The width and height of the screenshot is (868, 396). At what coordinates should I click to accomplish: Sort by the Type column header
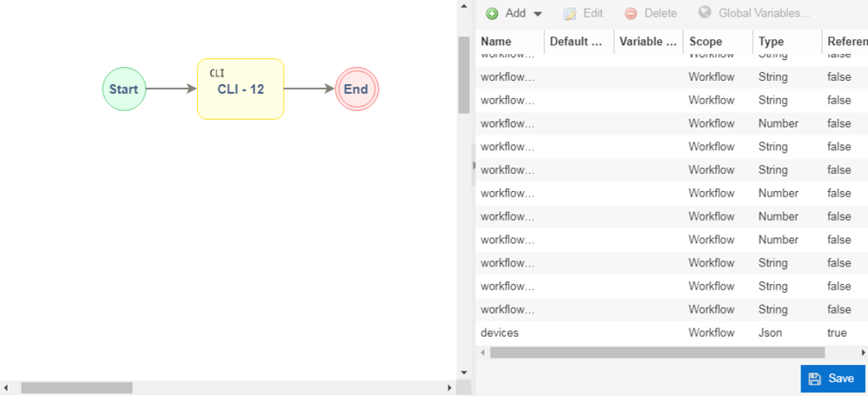click(x=788, y=42)
